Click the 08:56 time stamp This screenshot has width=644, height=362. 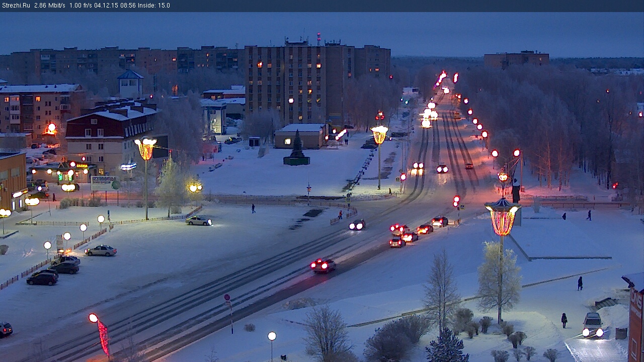click(x=129, y=6)
